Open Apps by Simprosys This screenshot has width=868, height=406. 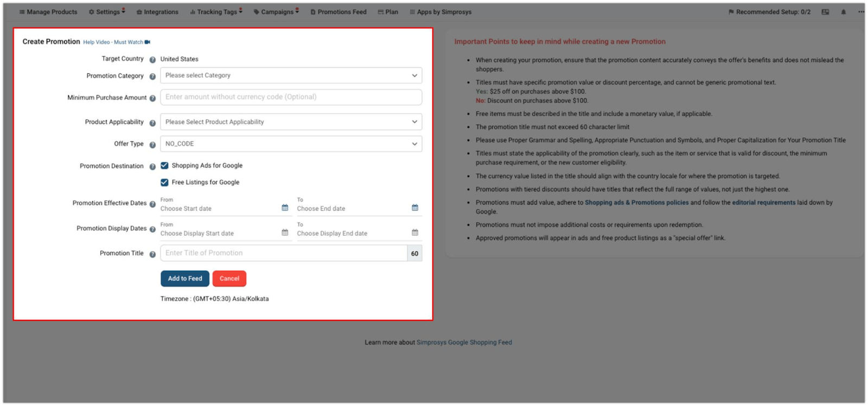click(x=441, y=12)
